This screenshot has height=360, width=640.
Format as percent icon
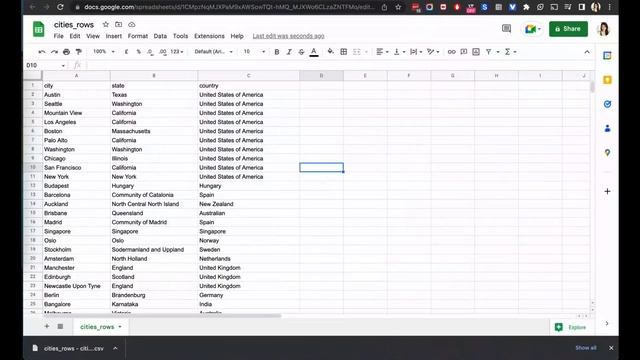click(x=138, y=52)
